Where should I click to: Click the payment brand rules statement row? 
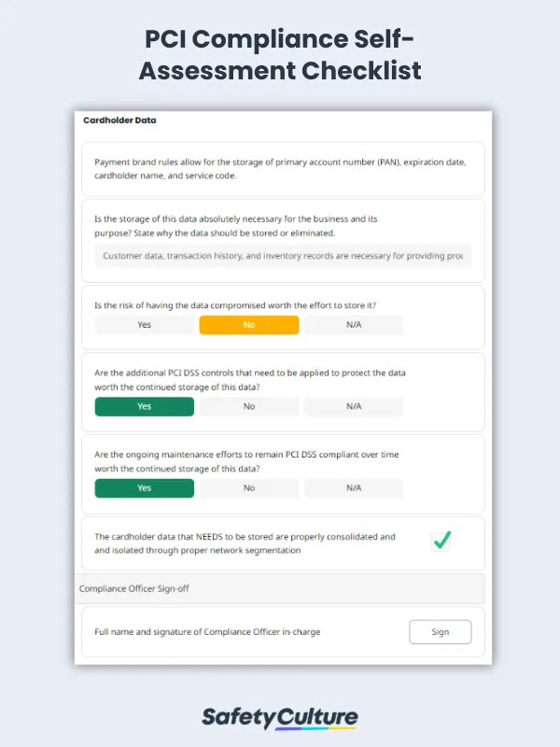(x=280, y=169)
